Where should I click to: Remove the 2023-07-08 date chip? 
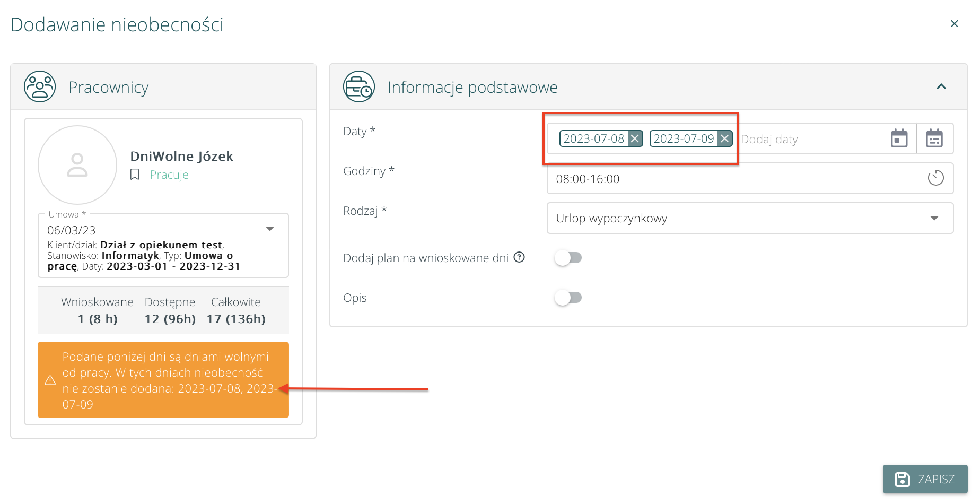pos(635,139)
